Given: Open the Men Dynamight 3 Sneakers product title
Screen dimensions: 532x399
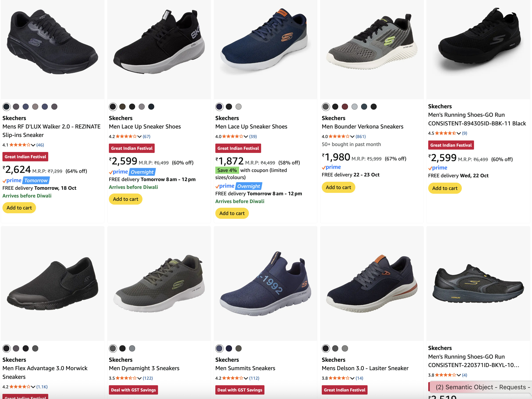Looking at the screenshot, I should (x=144, y=368).
